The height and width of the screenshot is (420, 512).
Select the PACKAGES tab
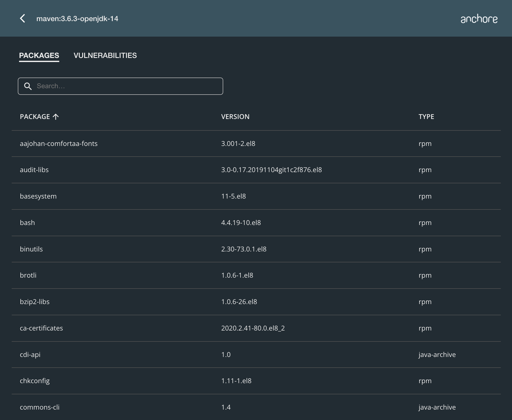(39, 55)
